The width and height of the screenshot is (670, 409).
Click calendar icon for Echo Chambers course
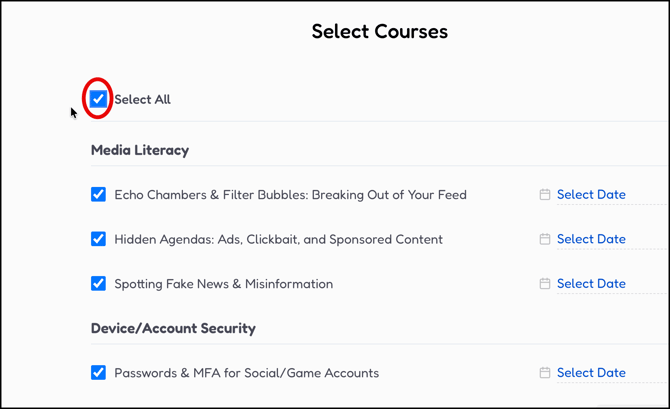(x=545, y=195)
